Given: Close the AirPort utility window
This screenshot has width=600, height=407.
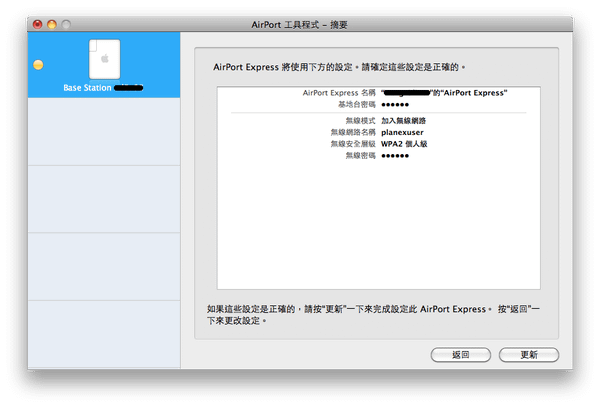Looking at the screenshot, I should point(38,24).
